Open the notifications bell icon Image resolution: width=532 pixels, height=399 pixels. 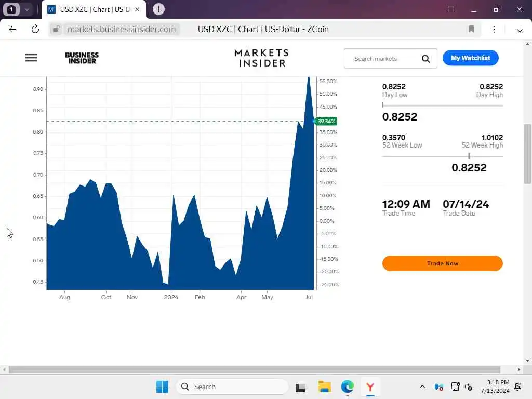518,387
